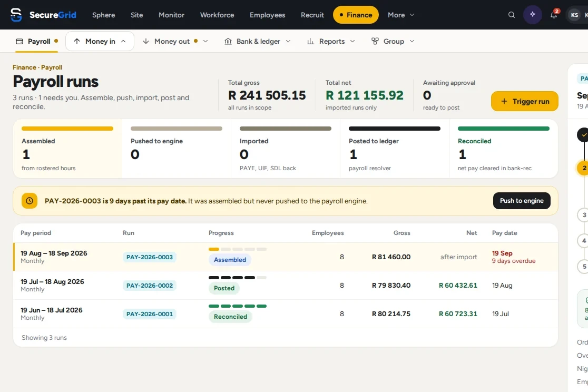588x392 pixels.
Task: Open the Employees menu
Action: (x=267, y=15)
